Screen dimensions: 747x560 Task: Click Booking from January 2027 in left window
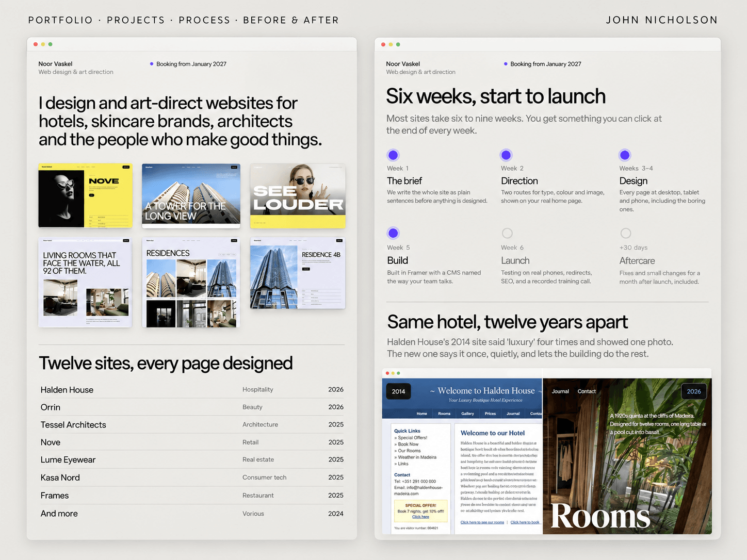(x=191, y=64)
